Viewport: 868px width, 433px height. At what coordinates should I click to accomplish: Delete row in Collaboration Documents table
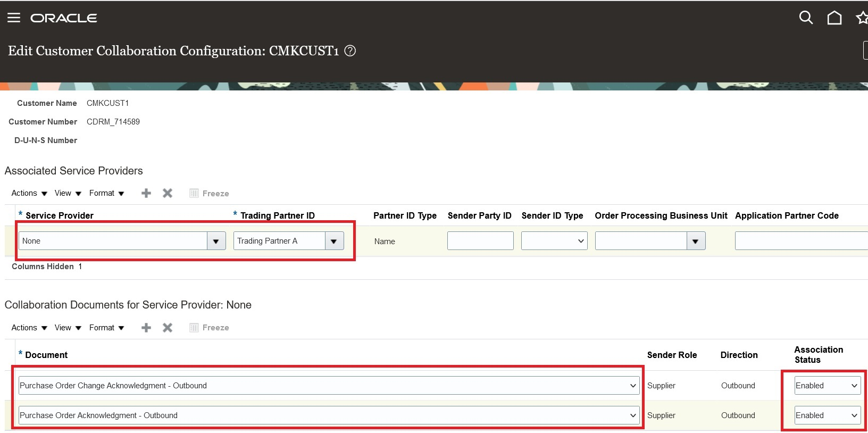click(x=168, y=328)
